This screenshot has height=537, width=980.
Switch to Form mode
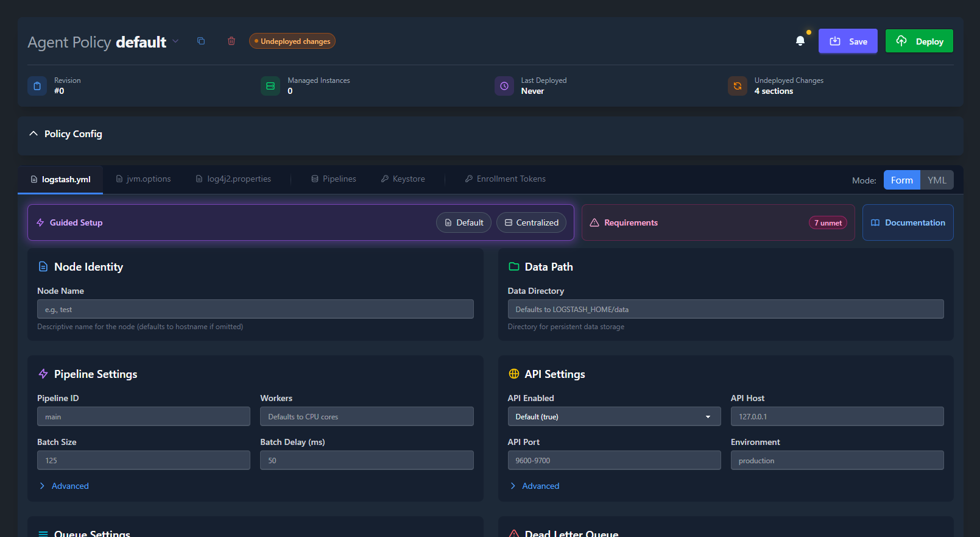[x=902, y=180]
